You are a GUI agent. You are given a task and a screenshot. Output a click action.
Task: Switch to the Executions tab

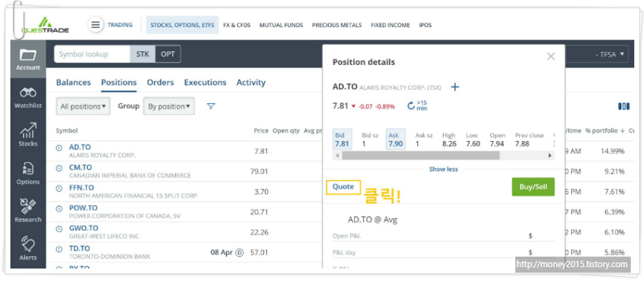pyautogui.click(x=205, y=82)
